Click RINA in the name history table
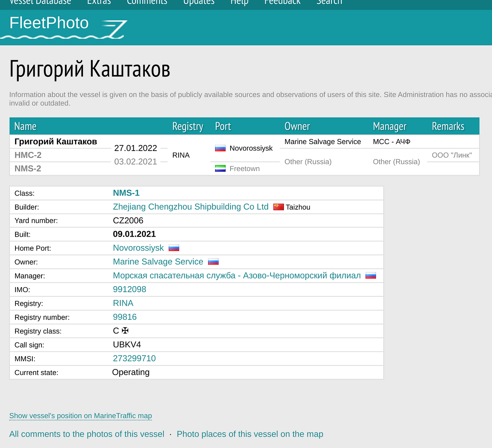This screenshot has width=492, height=448. pyautogui.click(x=181, y=155)
